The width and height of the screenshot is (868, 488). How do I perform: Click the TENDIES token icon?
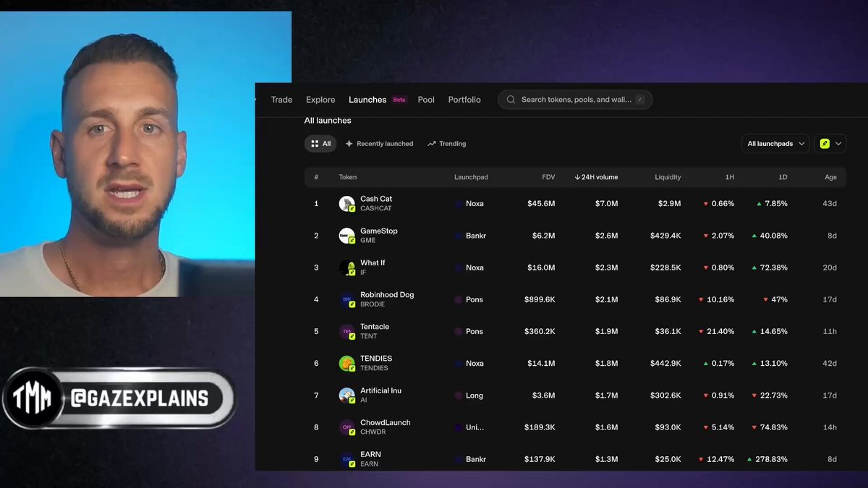tap(347, 364)
